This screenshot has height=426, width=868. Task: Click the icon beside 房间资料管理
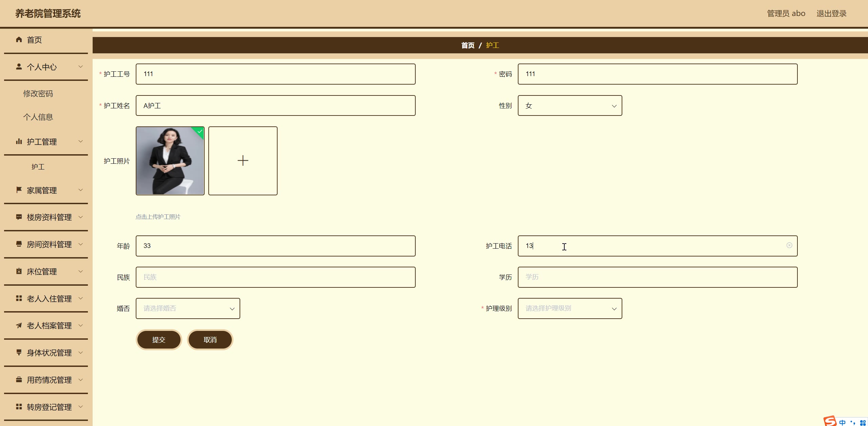tap(19, 244)
